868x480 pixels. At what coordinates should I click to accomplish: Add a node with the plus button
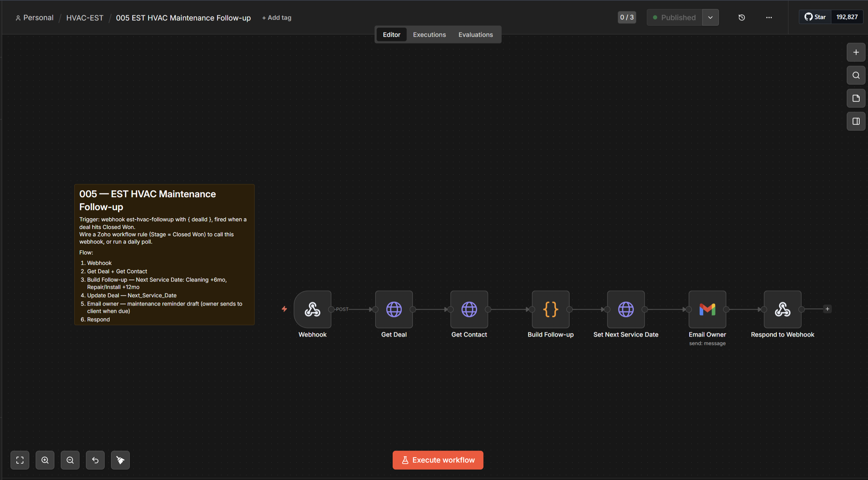(856, 52)
